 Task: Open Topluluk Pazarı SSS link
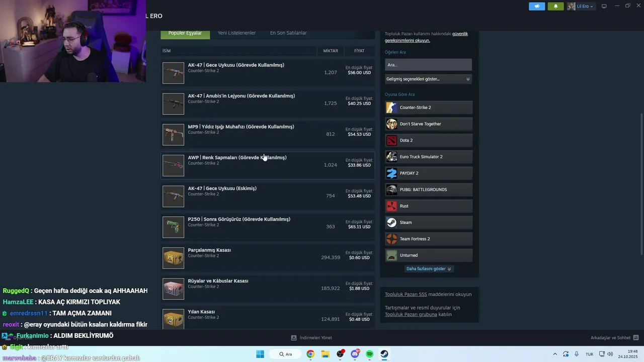pos(406,295)
